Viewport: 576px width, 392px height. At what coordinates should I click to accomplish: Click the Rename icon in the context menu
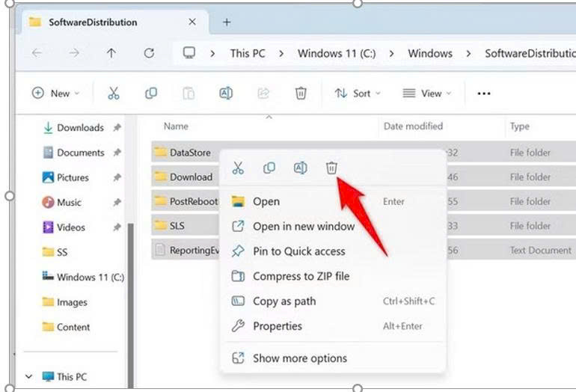click(x=301, y=168)
